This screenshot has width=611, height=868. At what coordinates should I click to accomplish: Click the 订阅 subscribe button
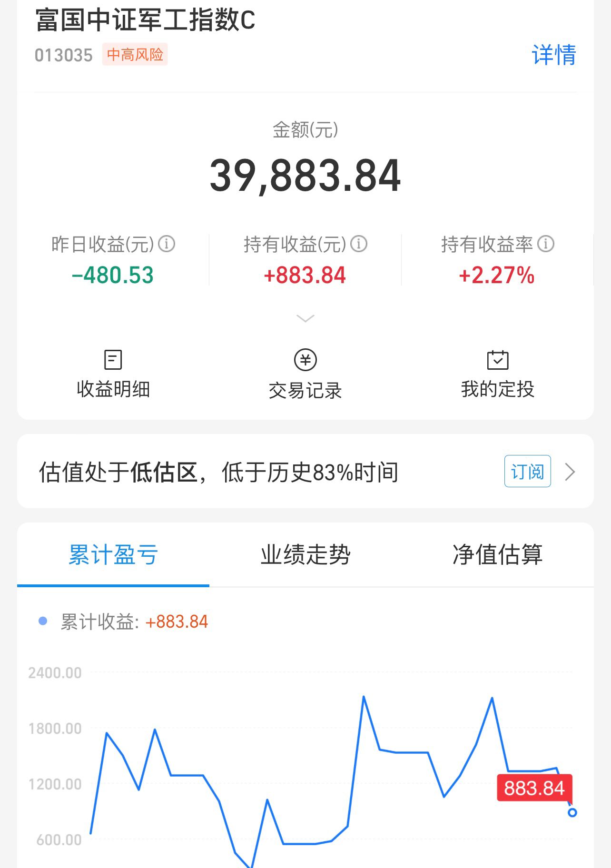point(528,471)
